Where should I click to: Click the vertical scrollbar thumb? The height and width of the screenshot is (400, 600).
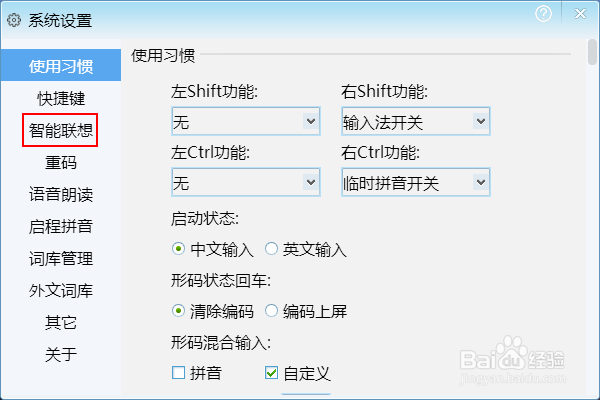coord(592,52)
